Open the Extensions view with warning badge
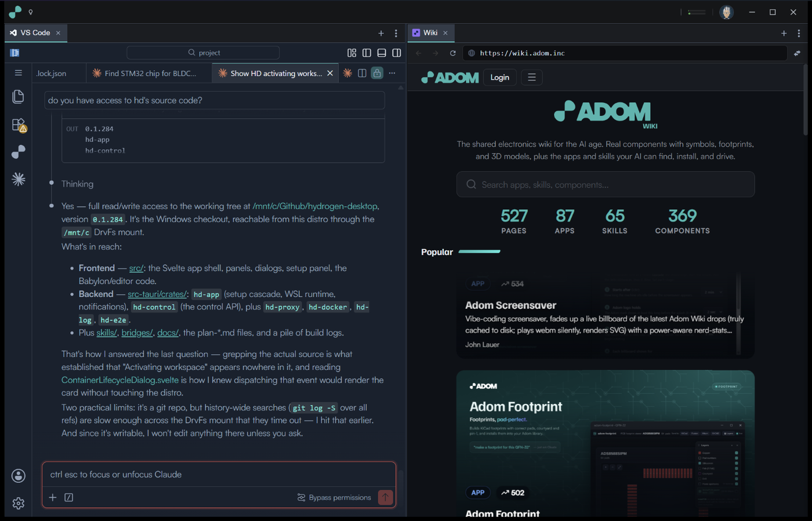The image size is (812, 521). click(19, 125)
